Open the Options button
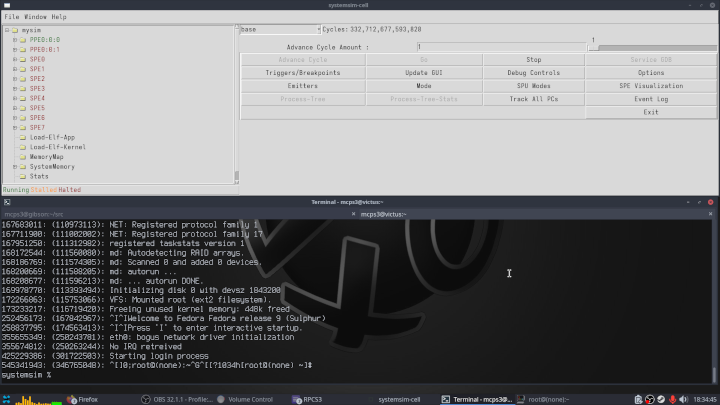This screenshot has width=720, height=405. (x=651, y=73)
